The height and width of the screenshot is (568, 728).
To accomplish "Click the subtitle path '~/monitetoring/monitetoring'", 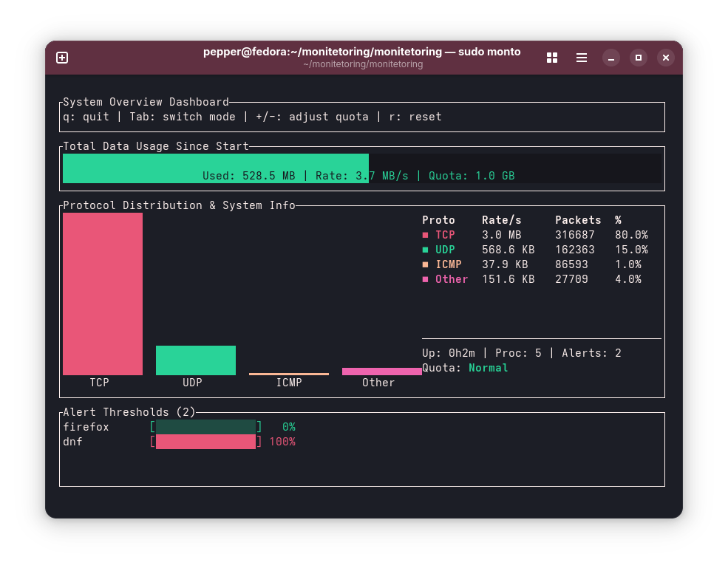I will click(x=363, y=64).
